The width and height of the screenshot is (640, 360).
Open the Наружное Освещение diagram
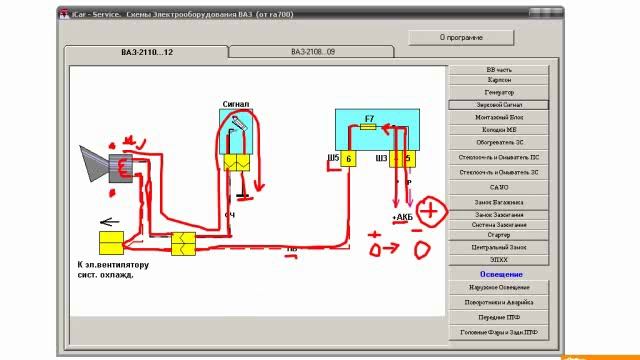tap(499, 287)
